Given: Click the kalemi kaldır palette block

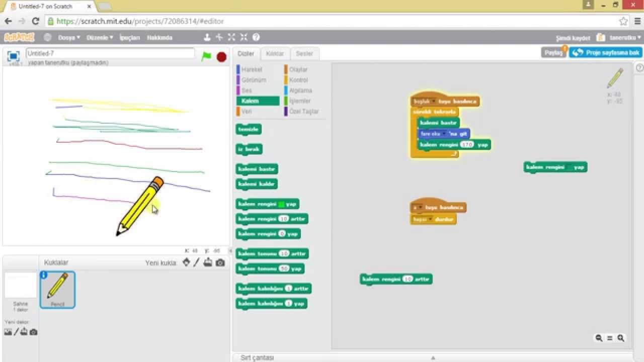Looking at the screenshot, I should (x=257, y=184).
